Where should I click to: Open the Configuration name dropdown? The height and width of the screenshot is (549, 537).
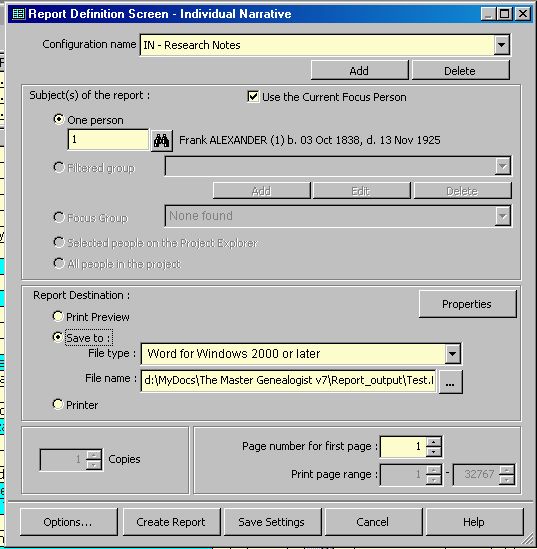[502, 45]
